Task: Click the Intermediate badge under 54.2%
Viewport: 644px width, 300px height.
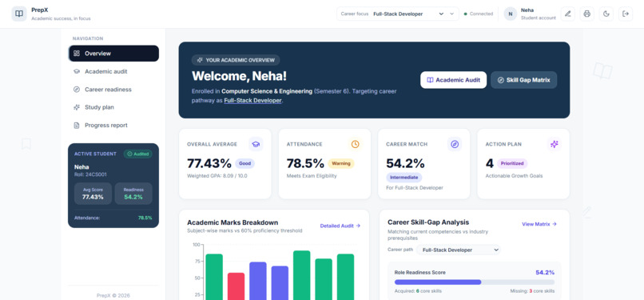Action: tap(403, 178)
